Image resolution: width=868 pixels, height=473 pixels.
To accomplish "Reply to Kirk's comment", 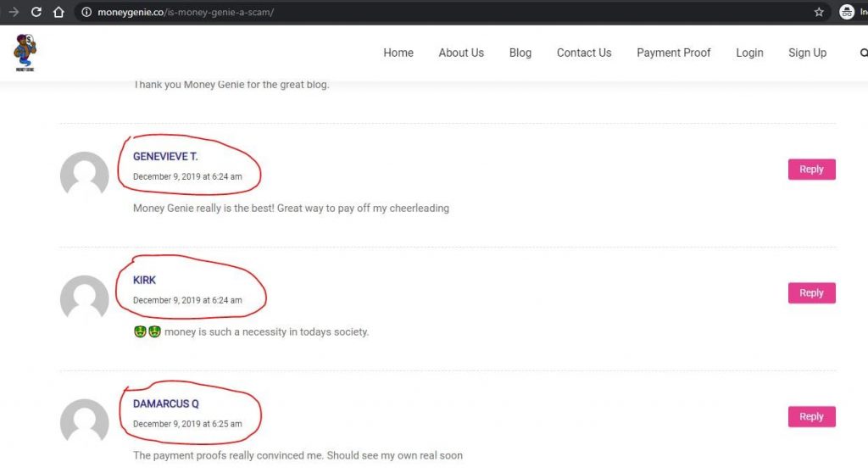I will tap(811, 293).
